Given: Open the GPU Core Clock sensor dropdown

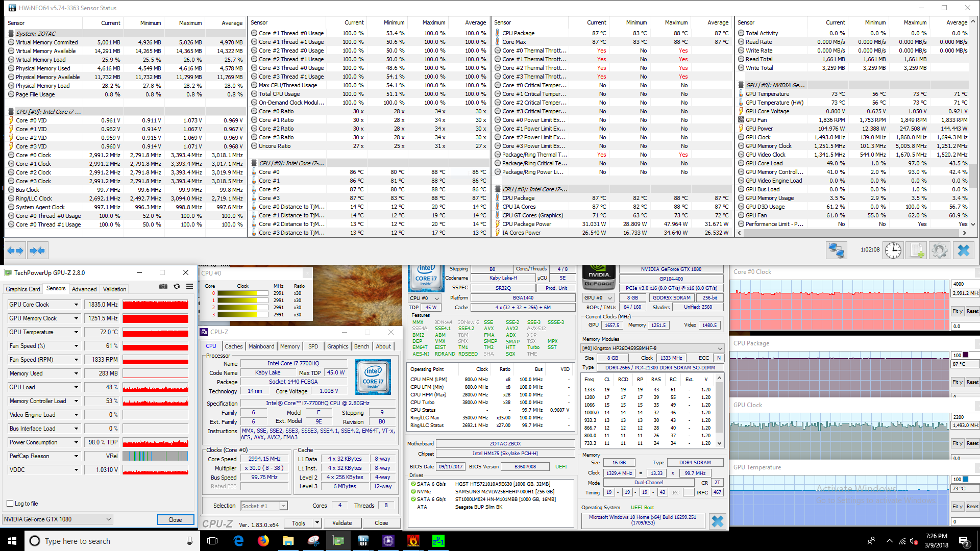Looking at the screenshot, I should tap(76, 305).
